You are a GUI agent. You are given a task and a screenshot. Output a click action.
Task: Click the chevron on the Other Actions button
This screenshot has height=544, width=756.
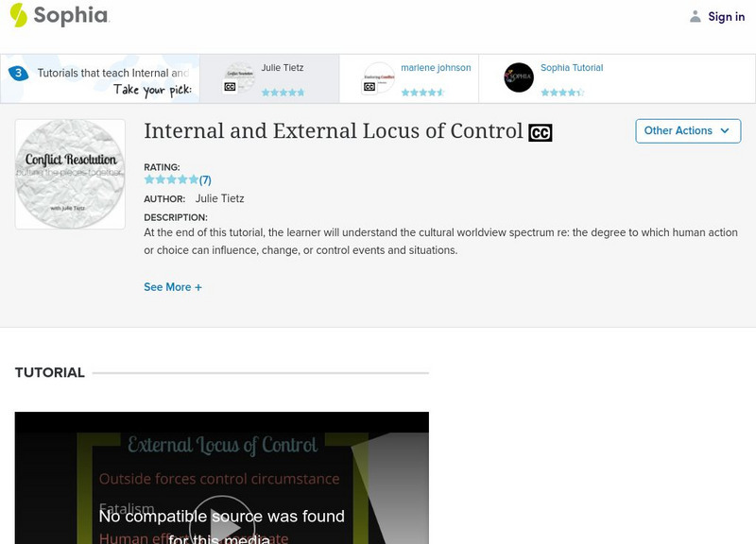(725, 131)
